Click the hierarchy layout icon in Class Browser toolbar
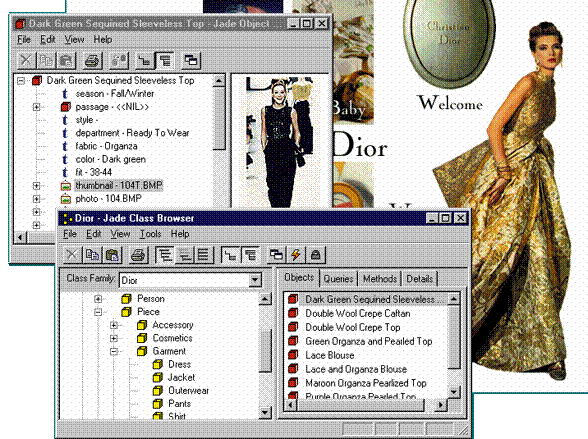Image resolution: width=588 pixels, height=439 pixels. 250,255
